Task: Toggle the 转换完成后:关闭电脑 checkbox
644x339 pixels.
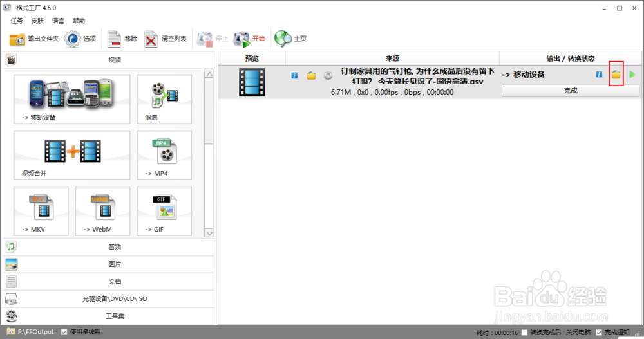Action: pyautogui.click(x=524, y=333)
